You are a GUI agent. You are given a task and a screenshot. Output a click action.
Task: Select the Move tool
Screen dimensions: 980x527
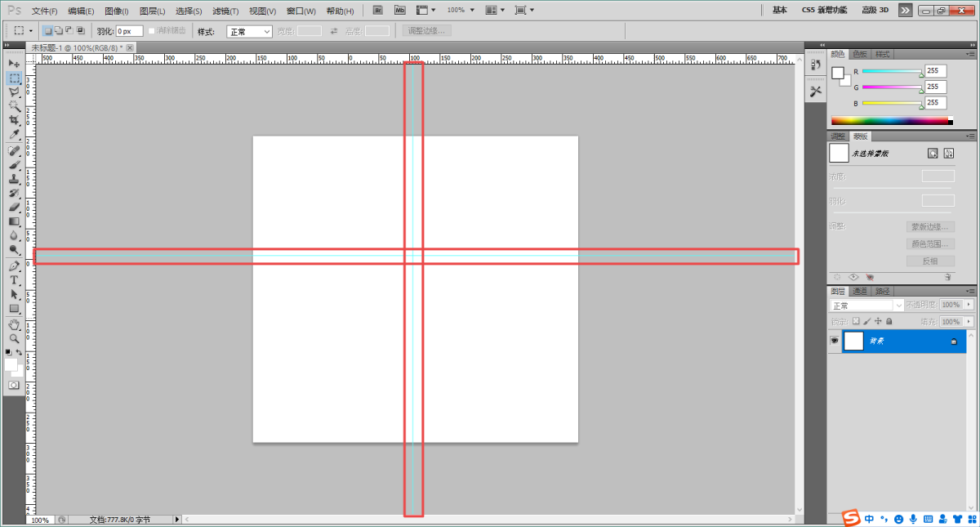[14, 64]
